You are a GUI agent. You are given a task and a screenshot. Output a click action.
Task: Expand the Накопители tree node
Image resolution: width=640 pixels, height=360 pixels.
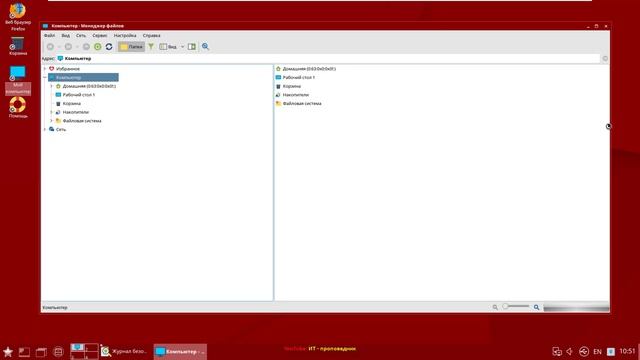coord(51,112)
